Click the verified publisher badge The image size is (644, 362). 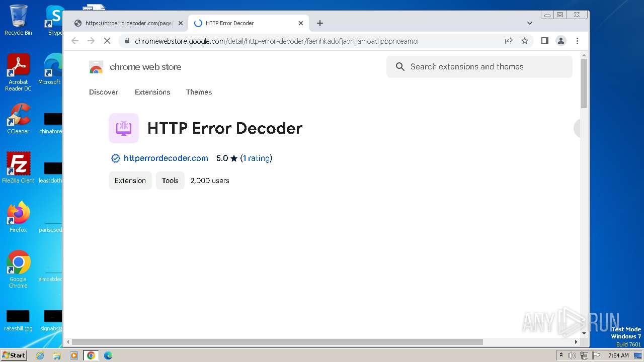(115, 158)
